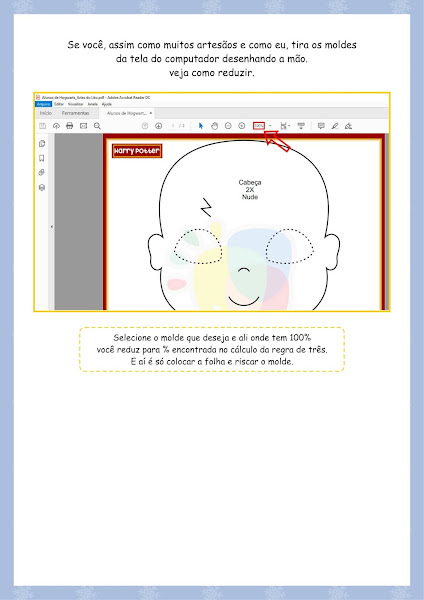The width and height of the screenshot is (424, 600).
Task: Open the fit page options icon
Action: pos(285,126)
